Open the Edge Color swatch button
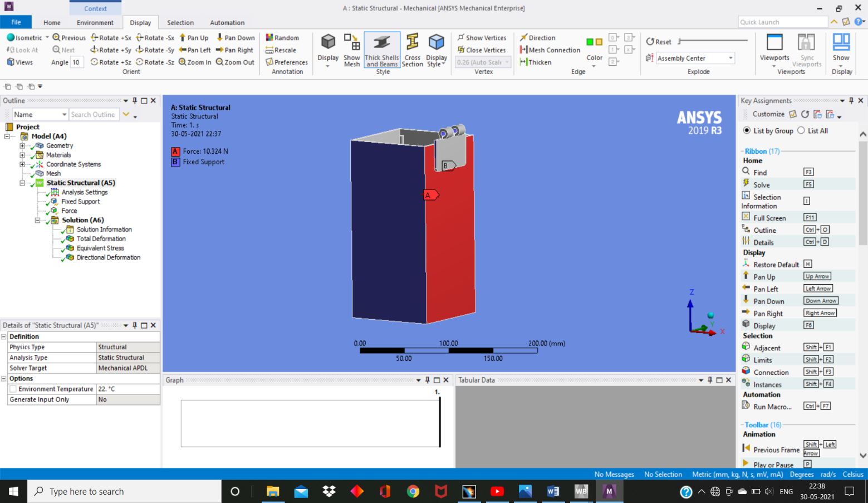 point(594,50)
